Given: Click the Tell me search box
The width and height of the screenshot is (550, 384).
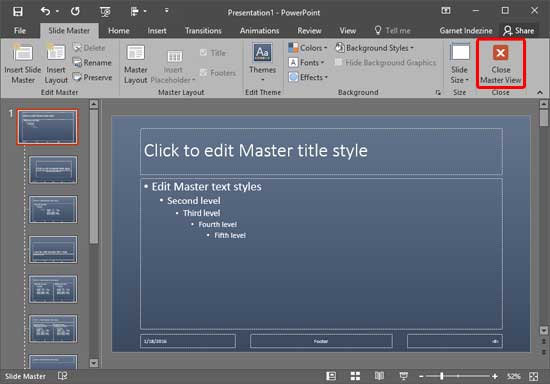Looking at the screenshot, I should [393, 31].
